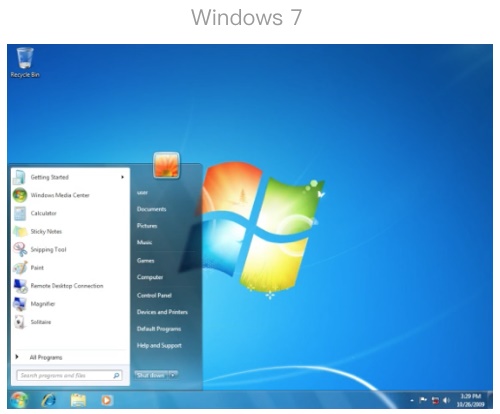Open the Solitaire icon

(x=20, y=322)
